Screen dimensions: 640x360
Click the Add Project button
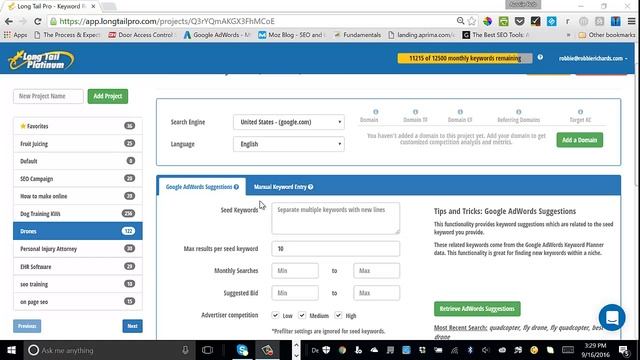[x=108, y=96]
